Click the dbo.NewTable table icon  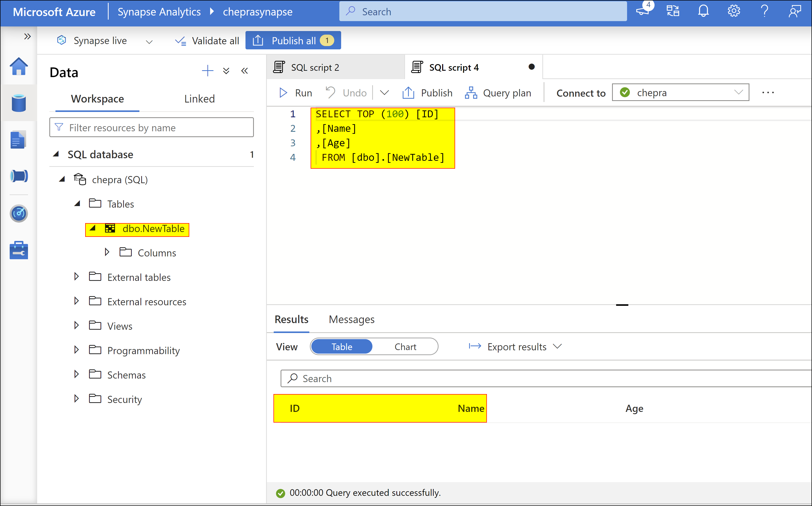coord(110,228)
